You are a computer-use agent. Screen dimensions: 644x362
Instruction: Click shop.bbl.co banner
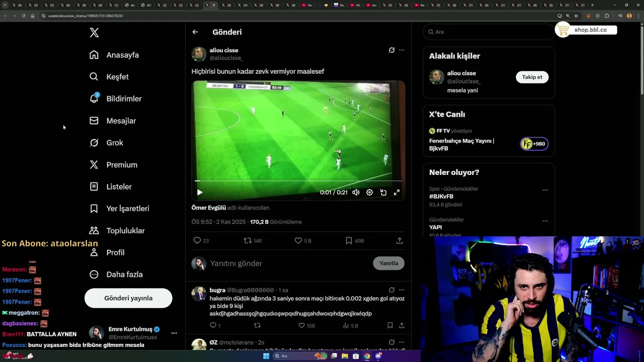click(586, 30)
